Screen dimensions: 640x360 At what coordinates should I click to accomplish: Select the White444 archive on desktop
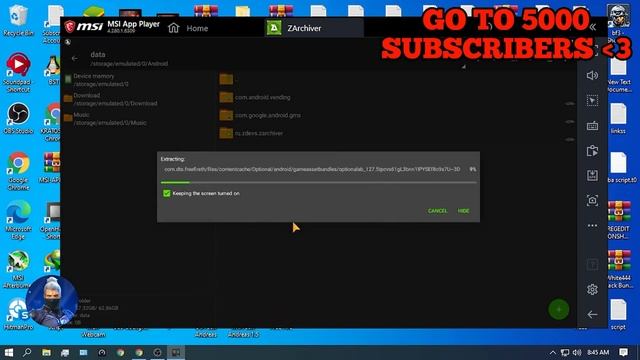pyautogui.click(x=619, y=269)
